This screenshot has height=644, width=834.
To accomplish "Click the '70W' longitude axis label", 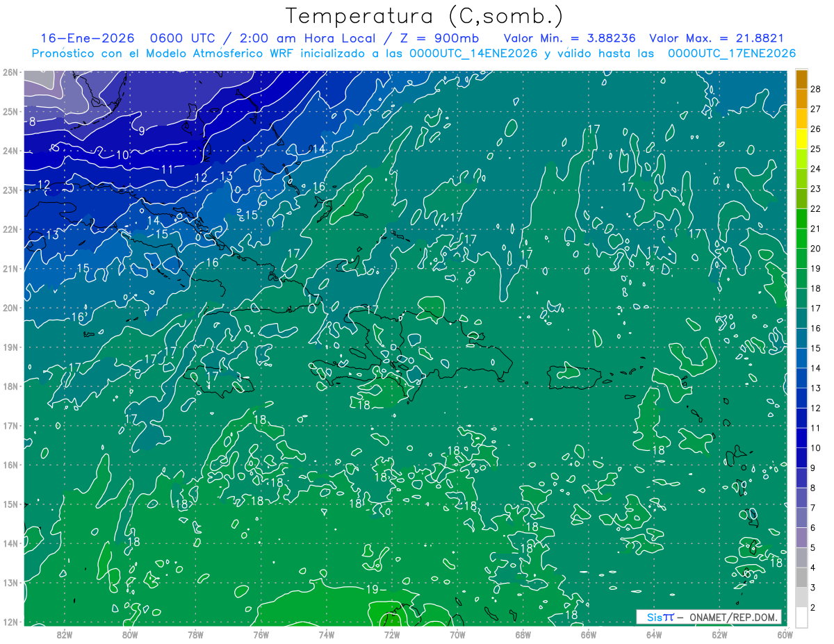I will 457,634.
